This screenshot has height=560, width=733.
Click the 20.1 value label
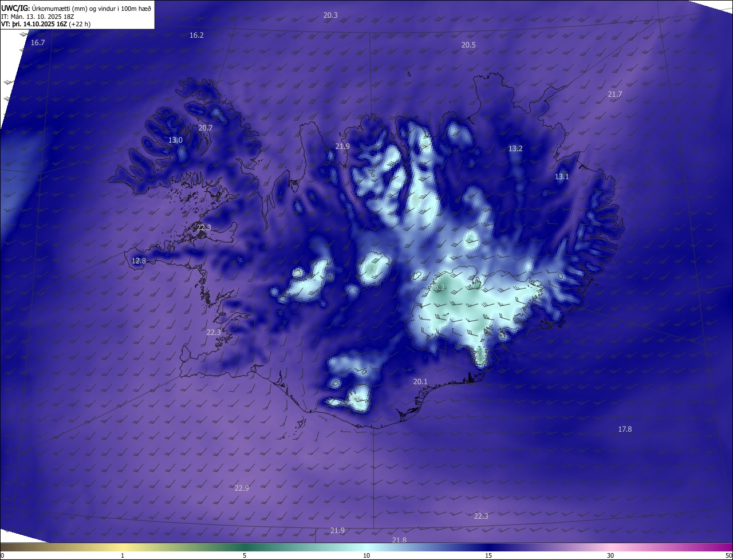tap(420, 382)
